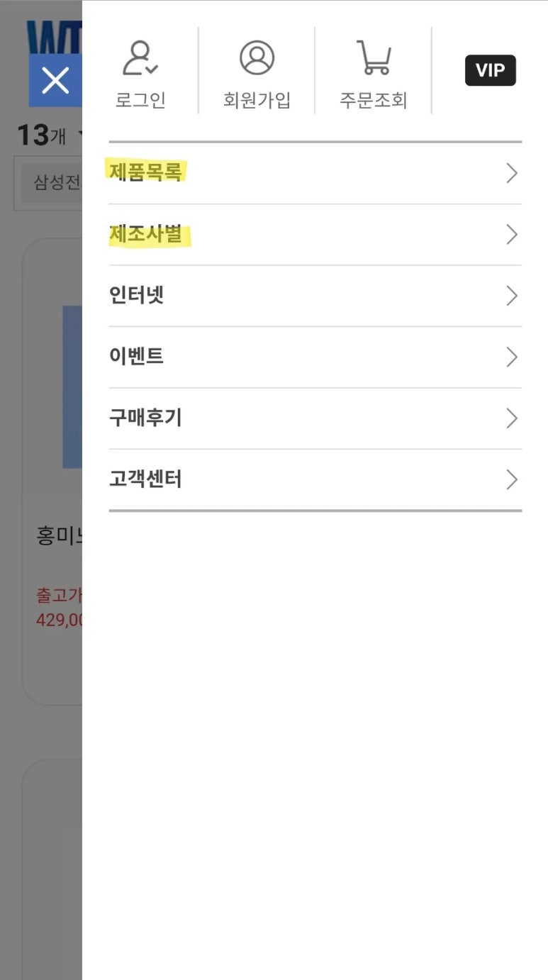Open order lookup via cart icon
The image size is (548, 980).
coord(373,58)
